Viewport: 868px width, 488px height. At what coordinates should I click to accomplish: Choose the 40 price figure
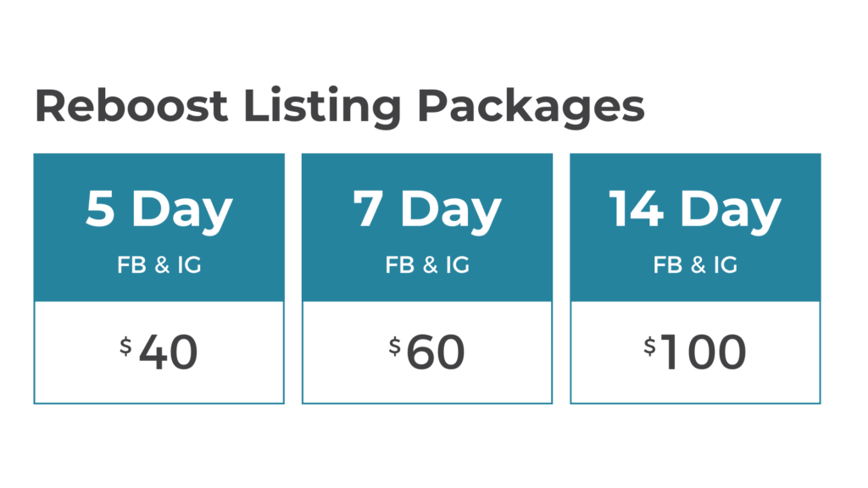point(169,352)
